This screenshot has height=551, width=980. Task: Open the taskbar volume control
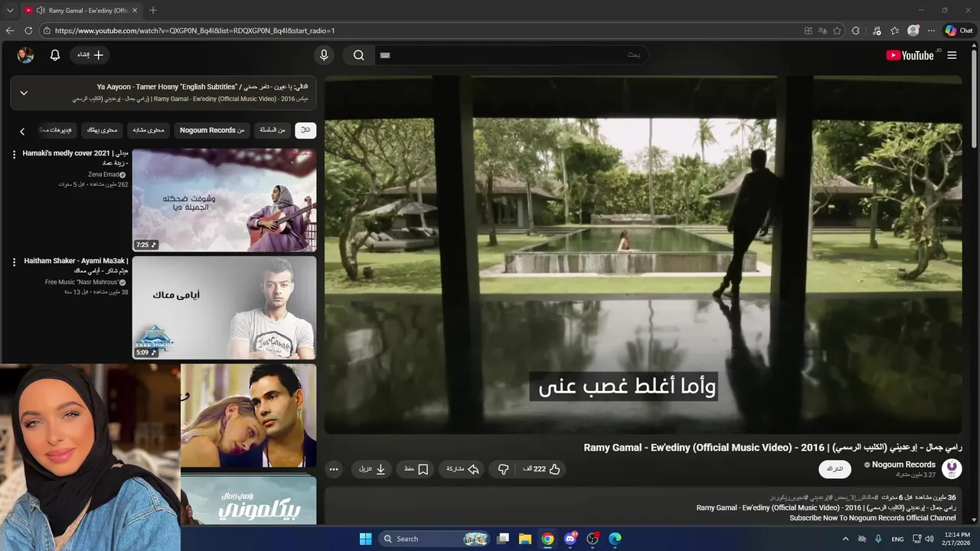(929, 539)
